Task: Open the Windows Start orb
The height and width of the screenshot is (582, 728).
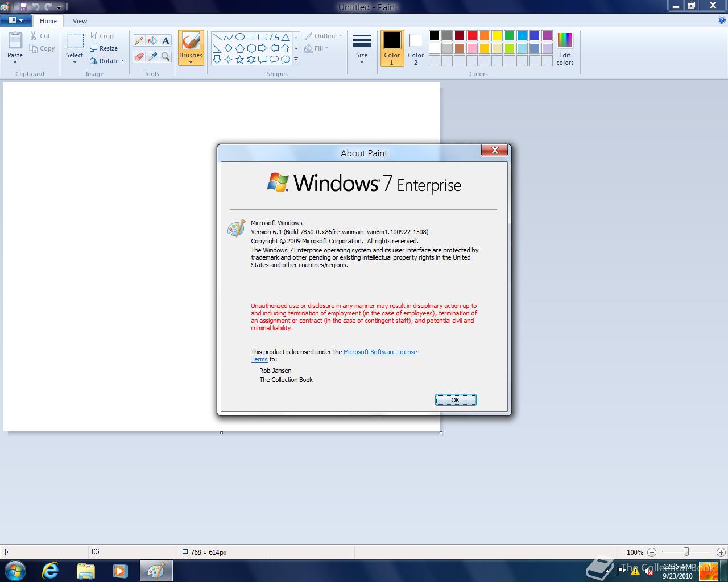Action: click(x=15, y=571)
